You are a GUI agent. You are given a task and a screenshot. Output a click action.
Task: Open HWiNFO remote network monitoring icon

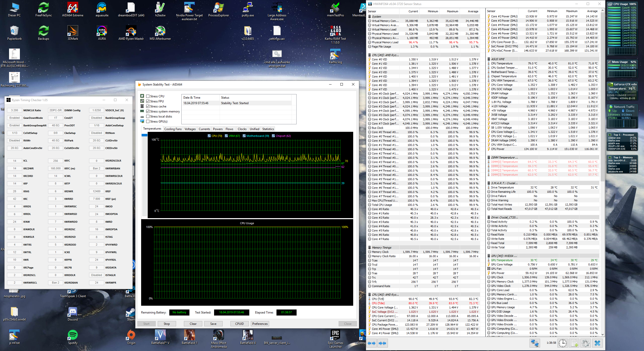pos(535,343)
